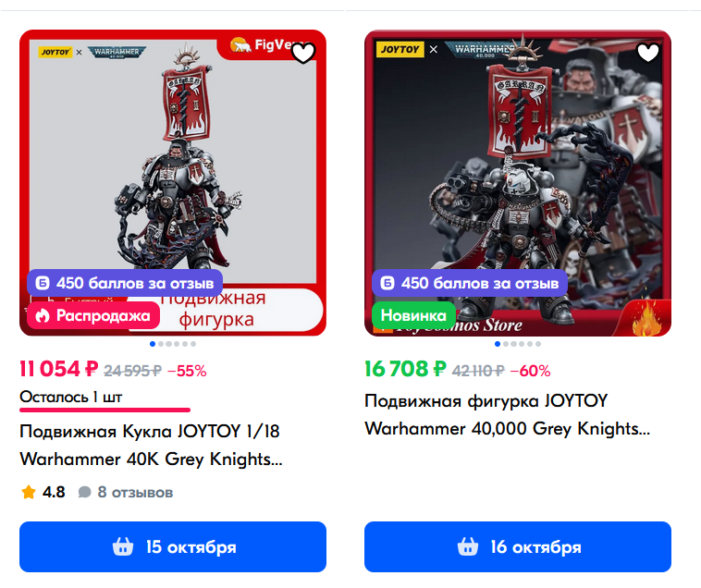The image size is (701, 588).
Task: Add right product to cart for 16 октября
Action: (518, 546)
